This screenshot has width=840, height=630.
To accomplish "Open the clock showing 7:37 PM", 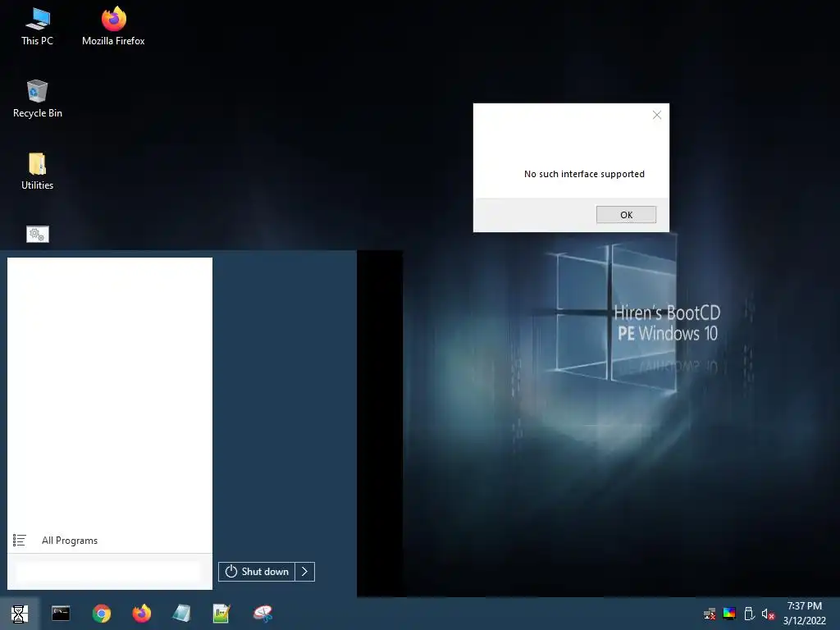I will pyautogui.click(x=804, y=614).
